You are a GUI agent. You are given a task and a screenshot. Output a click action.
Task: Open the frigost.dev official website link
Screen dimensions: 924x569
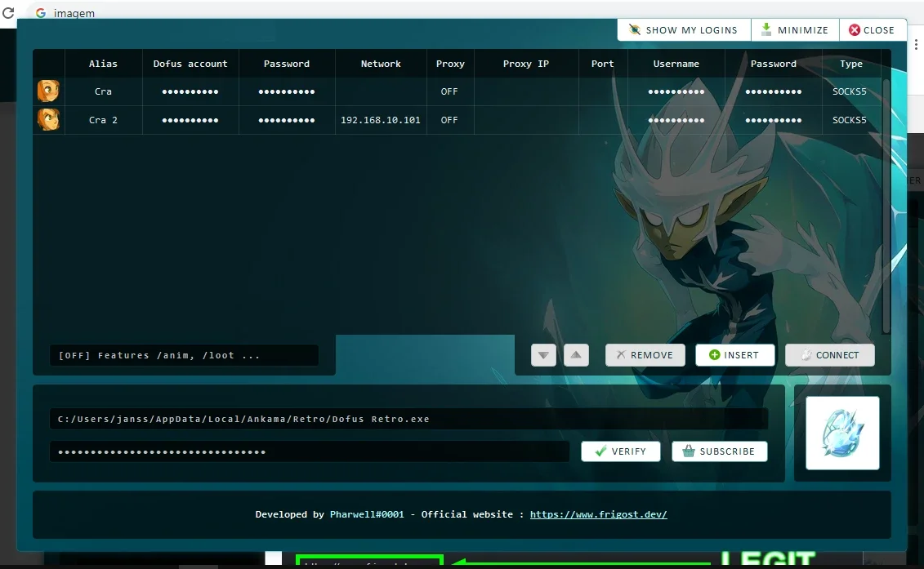(x=598, y=514)
